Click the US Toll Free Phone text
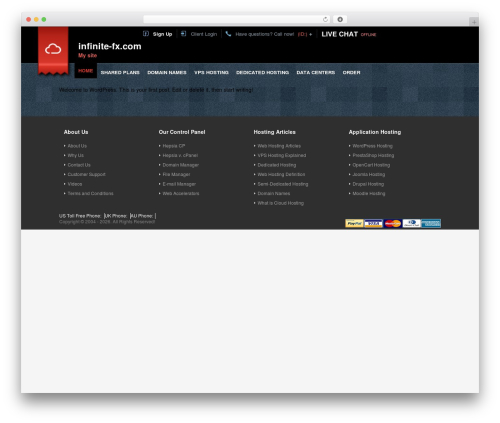Viewport: 500px width, 423px height. pyautogui.click(x=80, y=216)
